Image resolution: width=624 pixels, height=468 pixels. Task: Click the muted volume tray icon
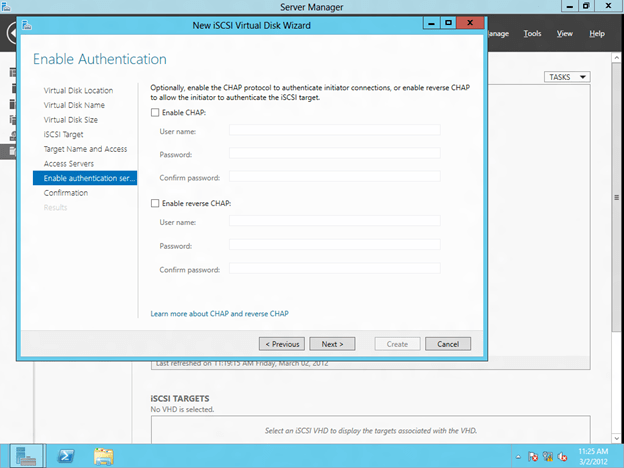(x=563, y=456)
